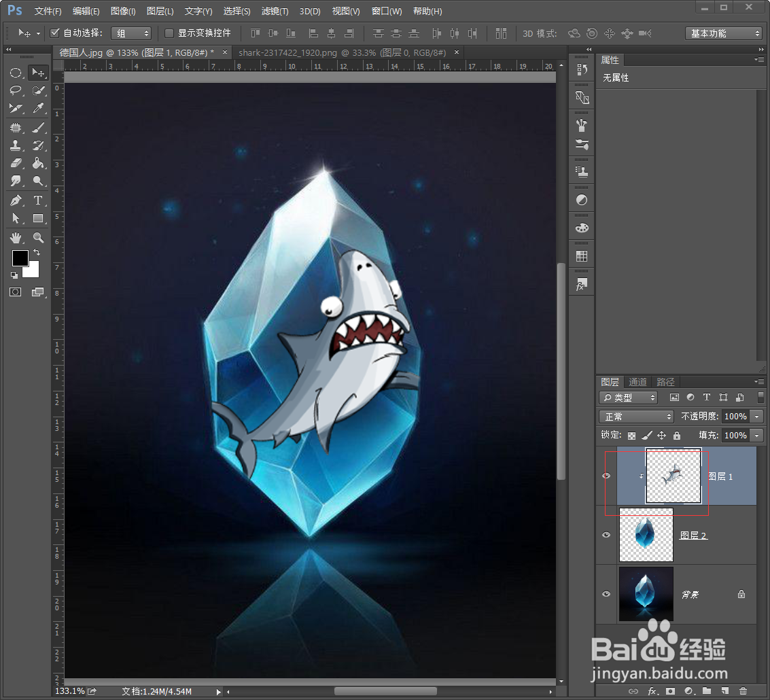Open the 基本功能 workspace dropdown
Screen dimensions: 770x700
coord(724,33)
